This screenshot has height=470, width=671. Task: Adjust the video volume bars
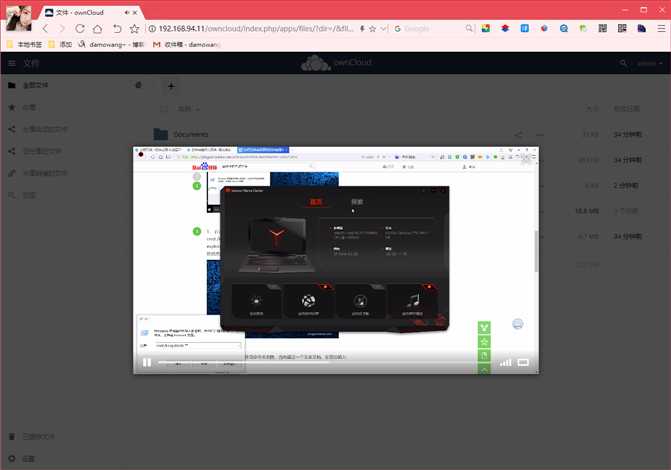(x=505, y=363)
